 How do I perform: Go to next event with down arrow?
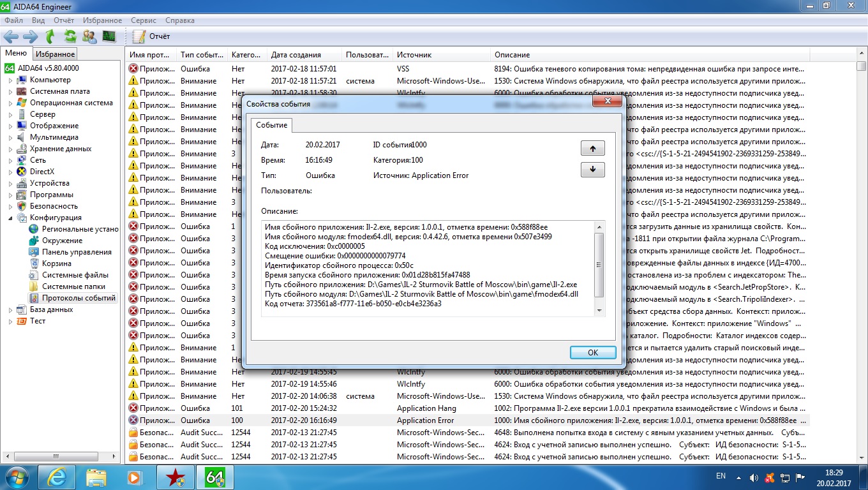593,169
